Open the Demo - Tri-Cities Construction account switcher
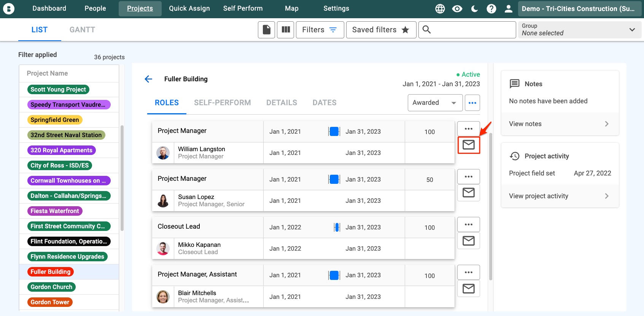This screenshot has height=316, width=644. (x=579, y=9)
